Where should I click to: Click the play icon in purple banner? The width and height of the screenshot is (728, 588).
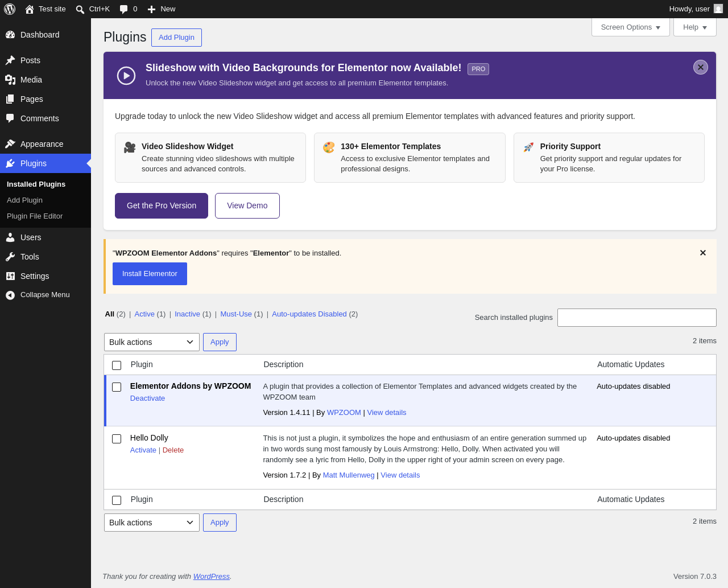pyautogui.click(x=126, y=76)
